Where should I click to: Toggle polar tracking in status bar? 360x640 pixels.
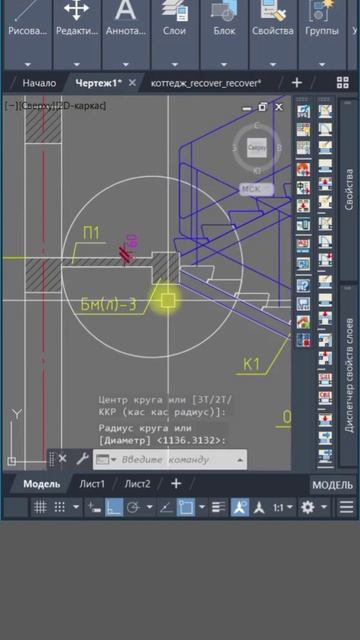(133, 508)
